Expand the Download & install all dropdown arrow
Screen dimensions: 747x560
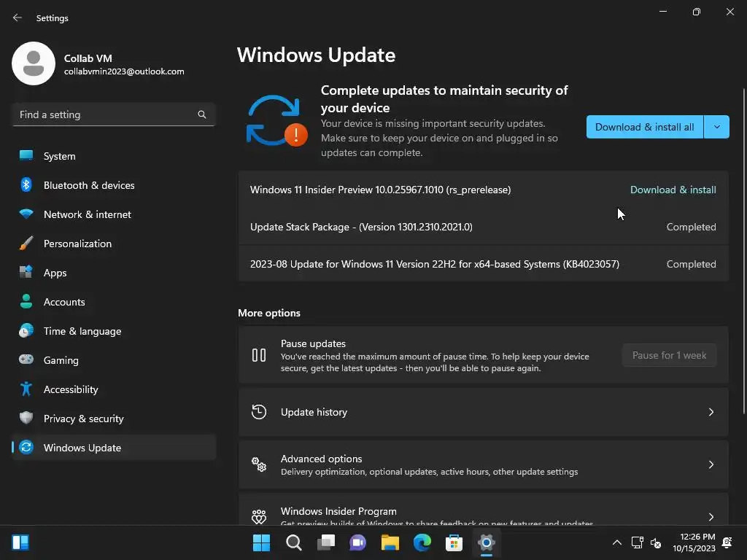pyautogui.click(x=716, y=127)
